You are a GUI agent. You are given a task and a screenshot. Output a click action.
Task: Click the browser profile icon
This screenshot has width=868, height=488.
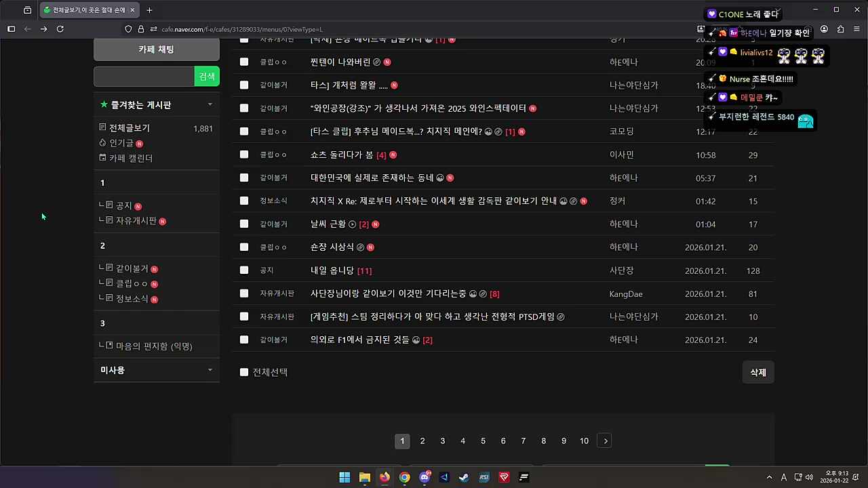pos(824,29)
